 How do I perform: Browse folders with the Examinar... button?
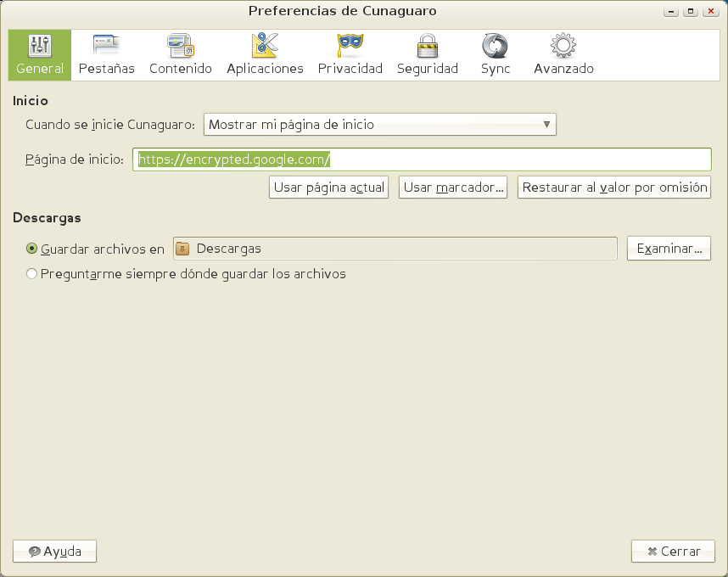(x=669, y=249)
